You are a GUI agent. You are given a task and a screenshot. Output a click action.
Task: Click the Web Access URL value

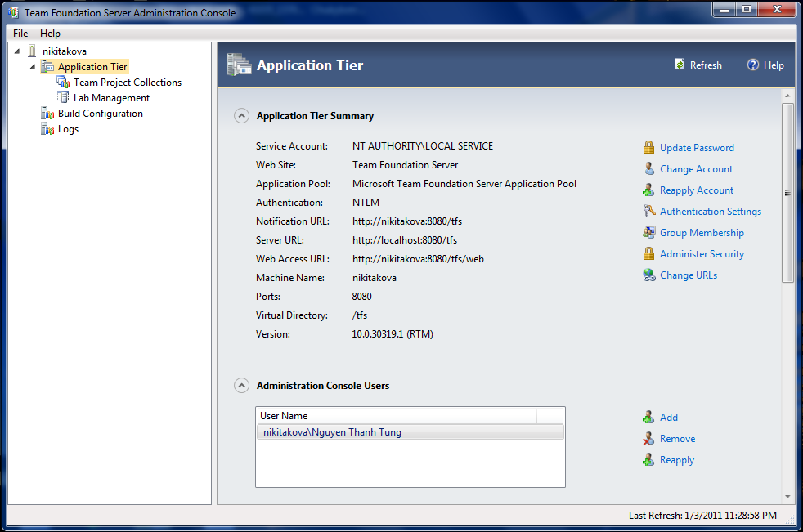(x=418, y=258)
